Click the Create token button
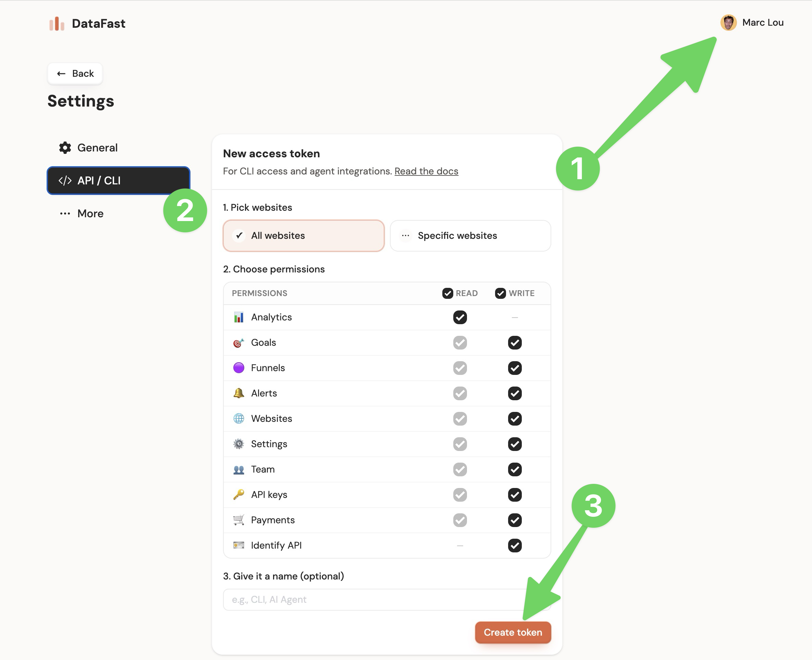Viewport: 812px width, 660px height. click(x=513, y=632)
